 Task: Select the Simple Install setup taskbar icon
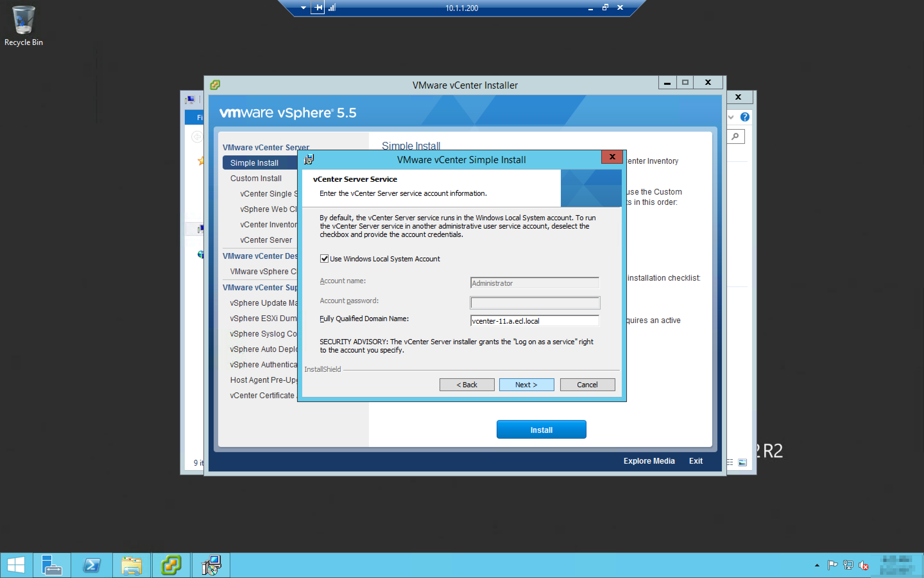(211, 565)
